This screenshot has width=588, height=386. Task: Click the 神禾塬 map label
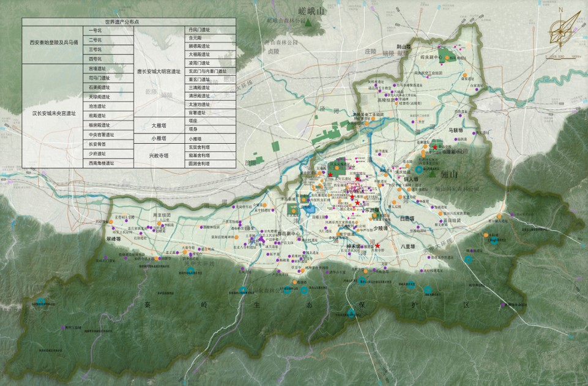354,247
